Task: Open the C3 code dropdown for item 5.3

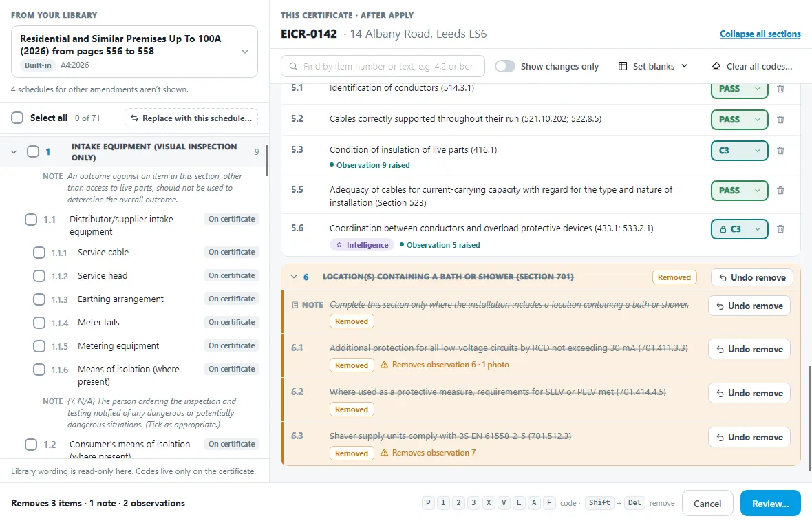Action: 740,151
